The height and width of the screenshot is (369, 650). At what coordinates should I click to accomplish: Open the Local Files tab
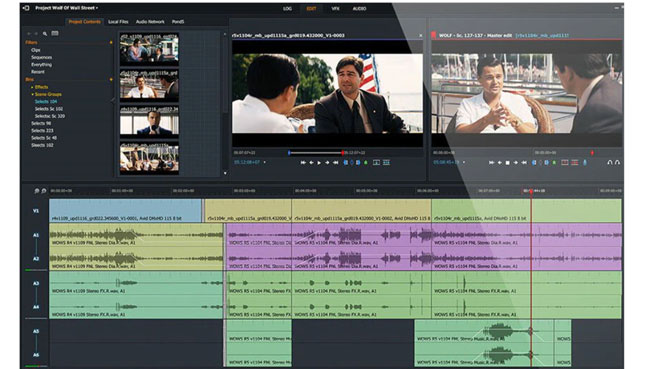pyautogui.click(x=118, y=22)
